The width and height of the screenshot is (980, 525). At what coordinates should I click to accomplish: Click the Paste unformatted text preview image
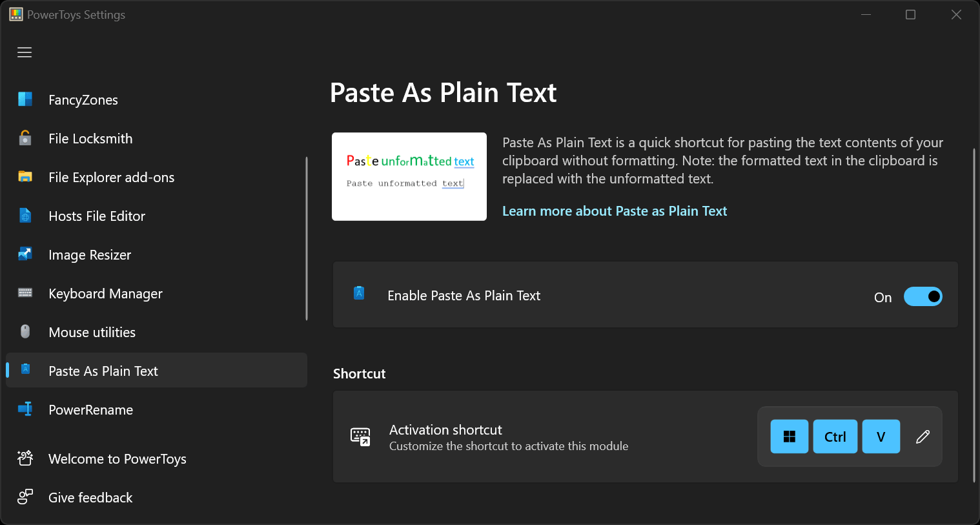point(409,176)
